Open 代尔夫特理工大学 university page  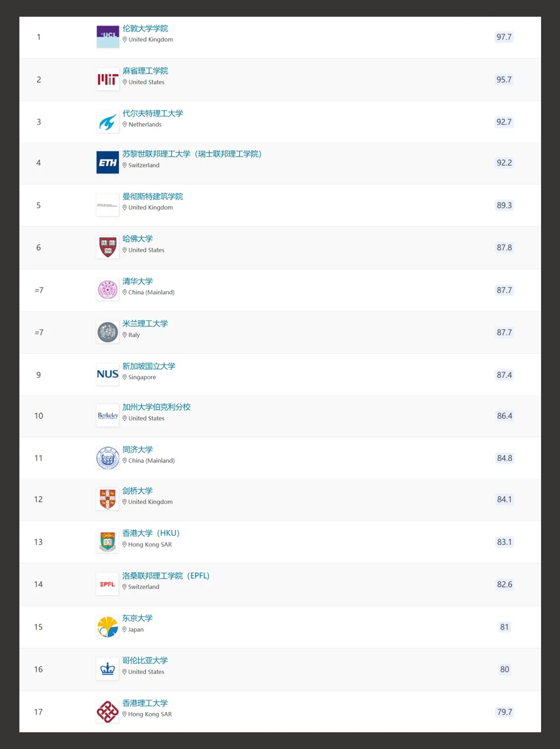pos(153,113)
